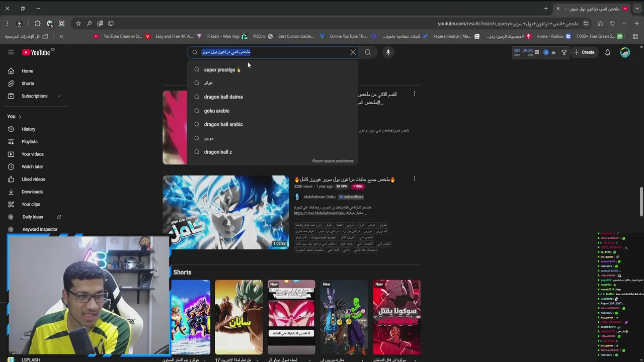Open three-dot menu of the top video result

point(414,94)
